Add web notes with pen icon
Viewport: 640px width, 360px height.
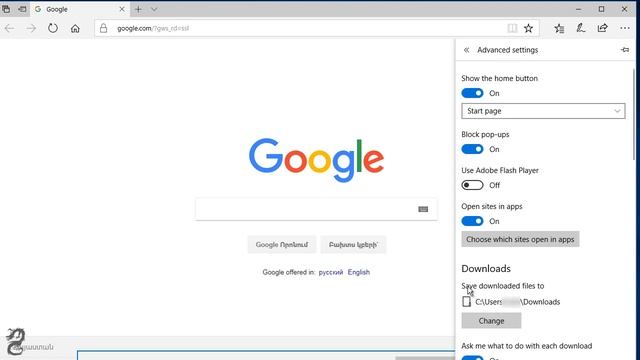[581, 28]
